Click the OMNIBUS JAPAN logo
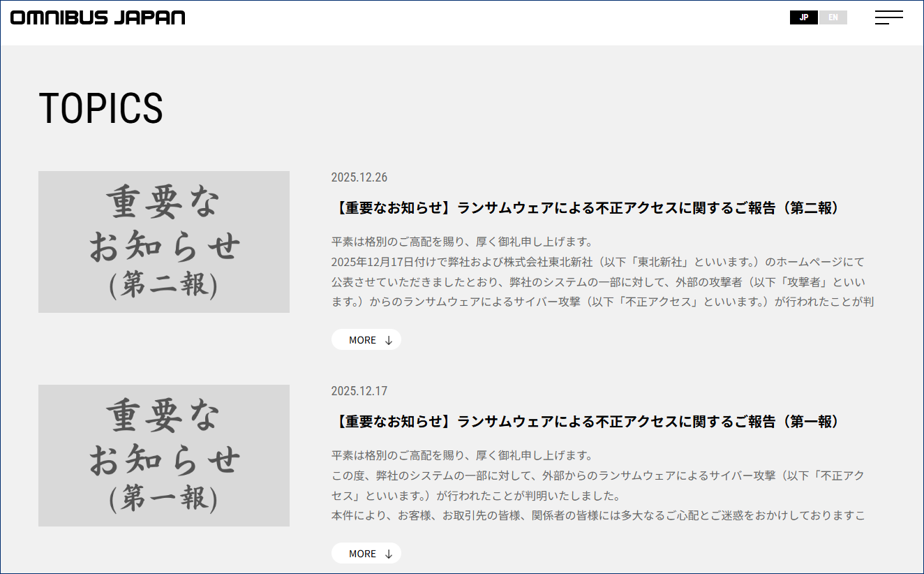The width and height of the screenshot is (924, 574). (96, 17)
